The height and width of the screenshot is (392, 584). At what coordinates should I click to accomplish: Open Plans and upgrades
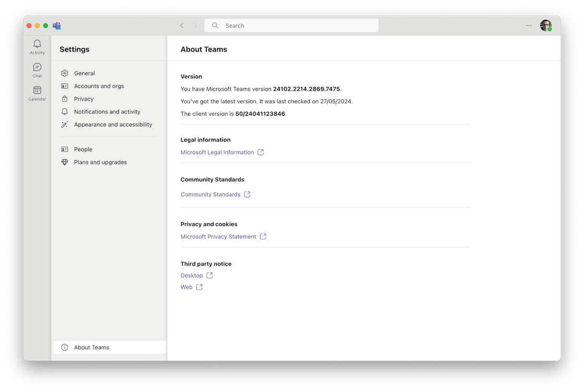[100, 162]
